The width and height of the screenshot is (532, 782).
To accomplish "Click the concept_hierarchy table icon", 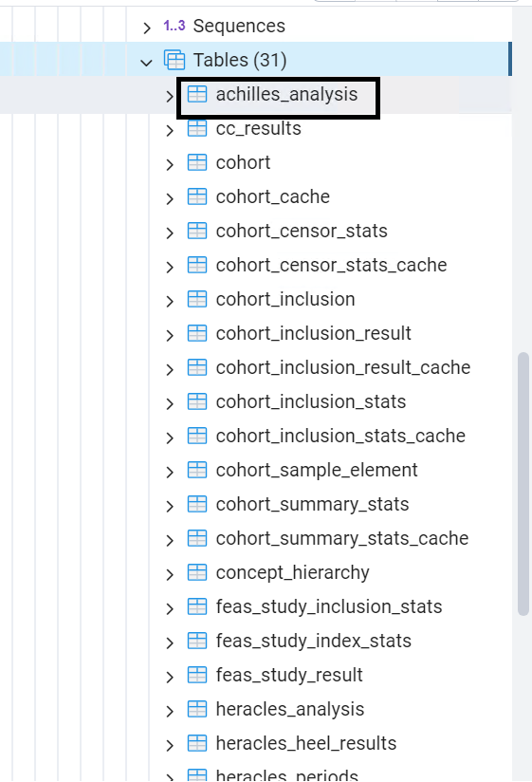I will (x=196, y=572).
